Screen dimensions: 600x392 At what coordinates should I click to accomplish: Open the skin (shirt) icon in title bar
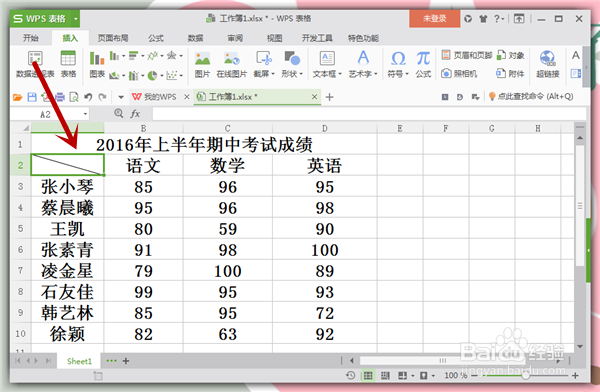[x=483, y=18]
